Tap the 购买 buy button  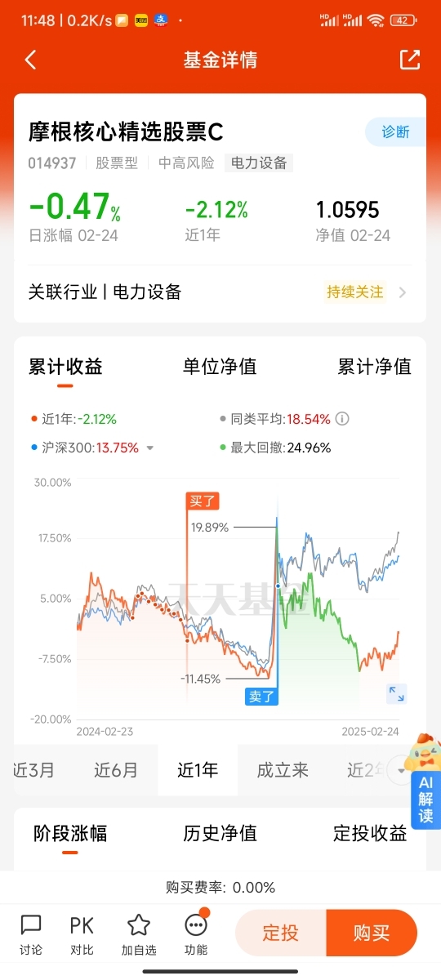coord(372,933)
